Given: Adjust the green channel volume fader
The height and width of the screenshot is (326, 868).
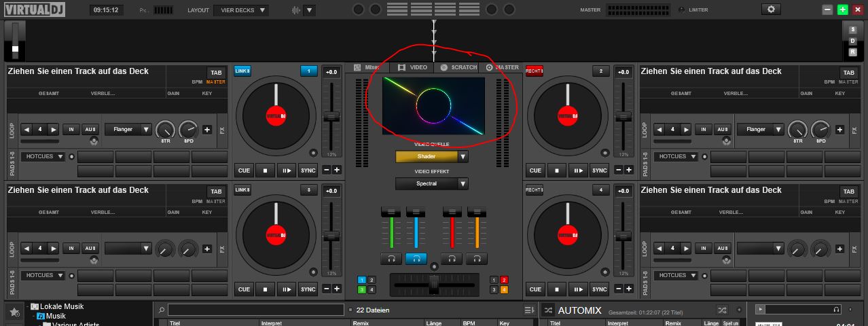Looking at the screenshot, I should click(x=391, y=213).
